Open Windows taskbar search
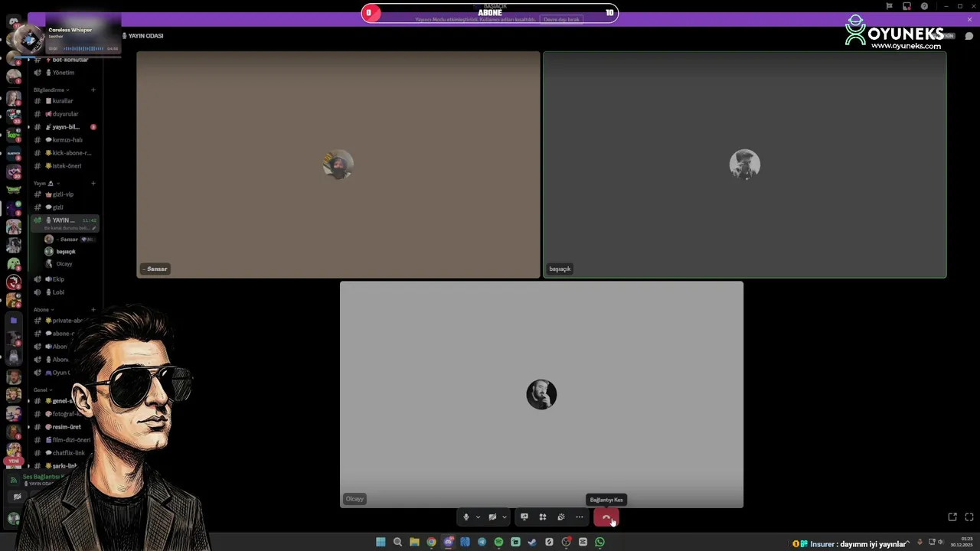Screen dimensions: 980x551 397,542
